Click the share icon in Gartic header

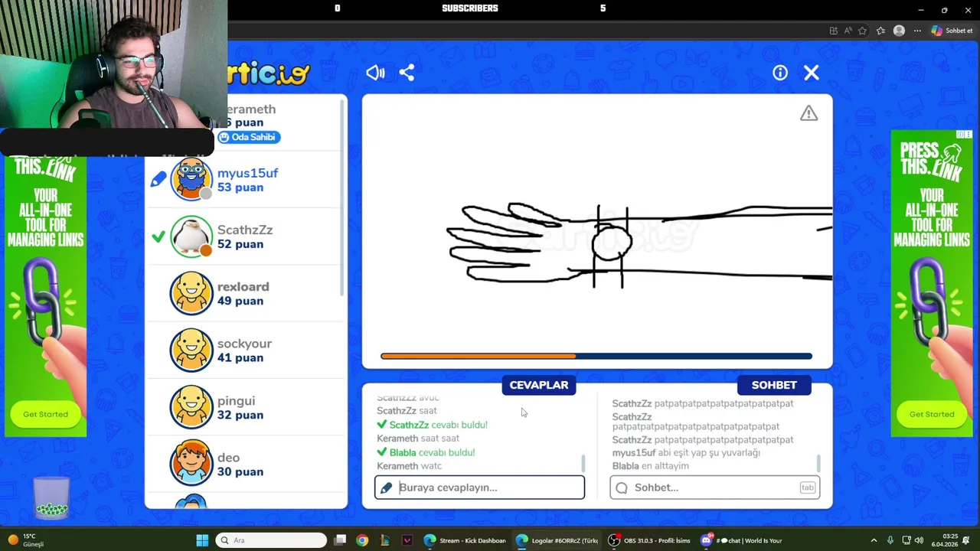[407, 73]
